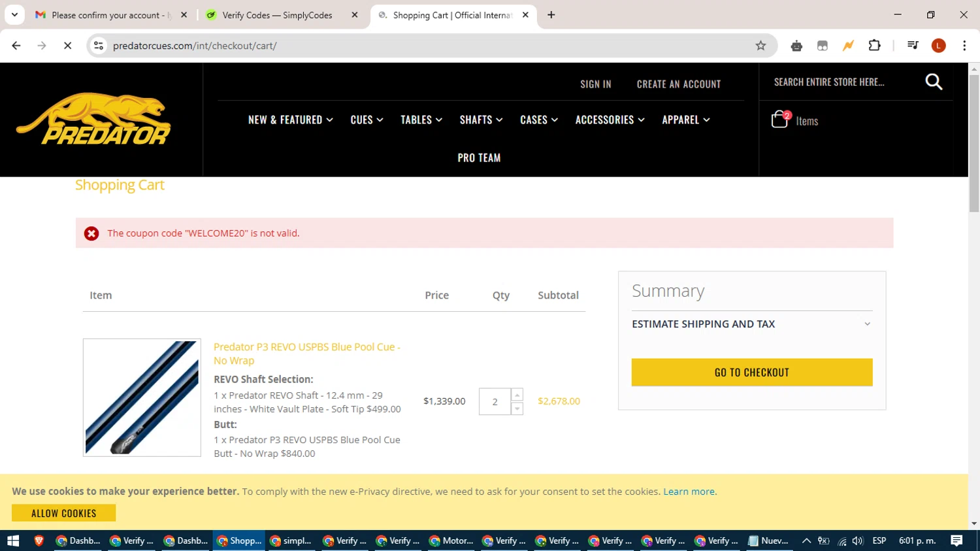980x551 pixels.
Task: Click the red invalid coupon error icon
Action: pos(91,233)
